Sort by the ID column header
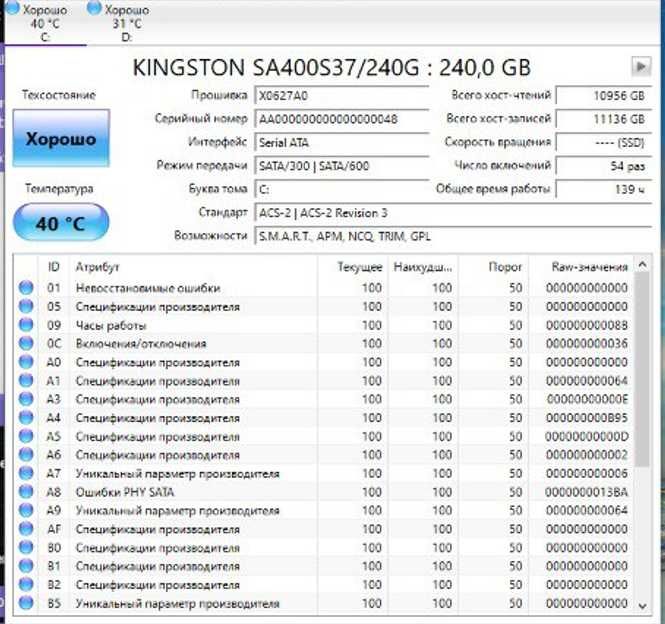 click(x=54, y=267)
